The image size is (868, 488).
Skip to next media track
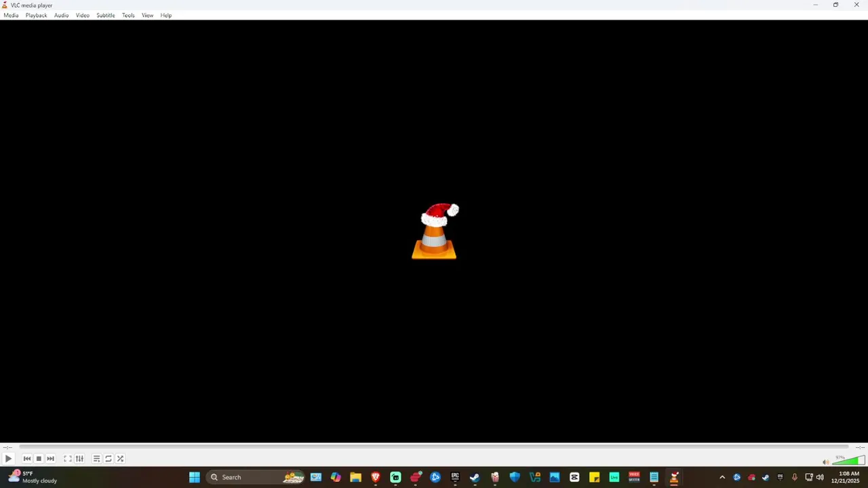[x=50, y=459]
